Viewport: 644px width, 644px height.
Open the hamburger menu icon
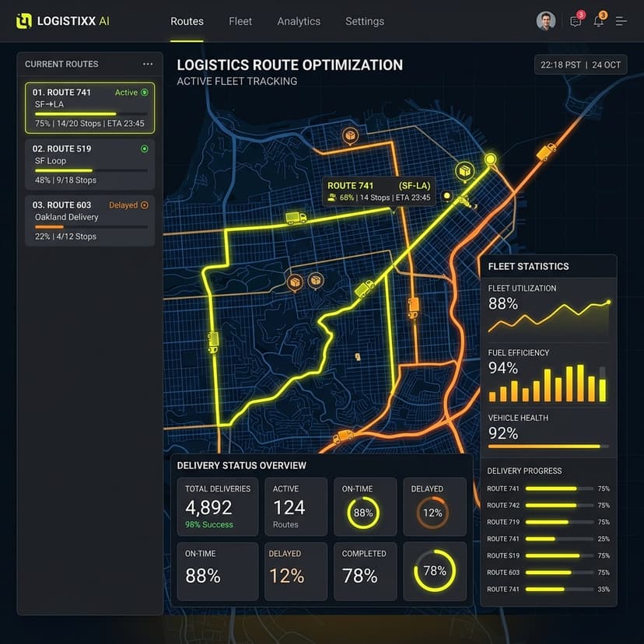click(621, 21)
